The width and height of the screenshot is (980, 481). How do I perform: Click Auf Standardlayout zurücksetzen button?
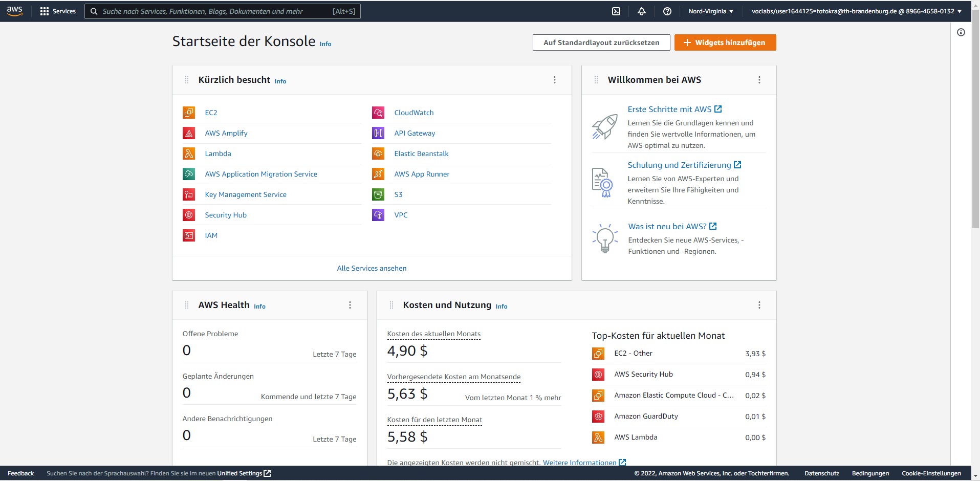[x=601, y=42]
